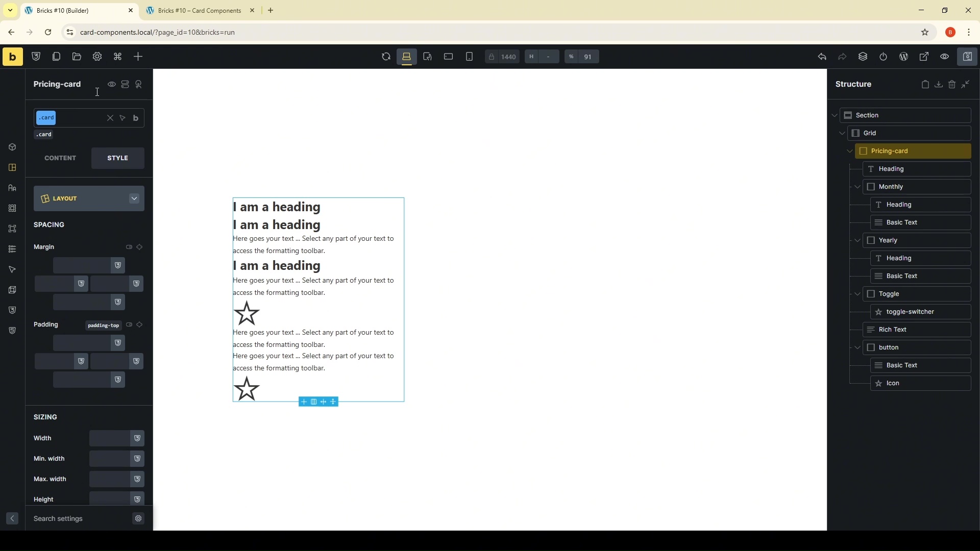
Task: Open the builder settings gear icon
Action: (x=97, y=57)
